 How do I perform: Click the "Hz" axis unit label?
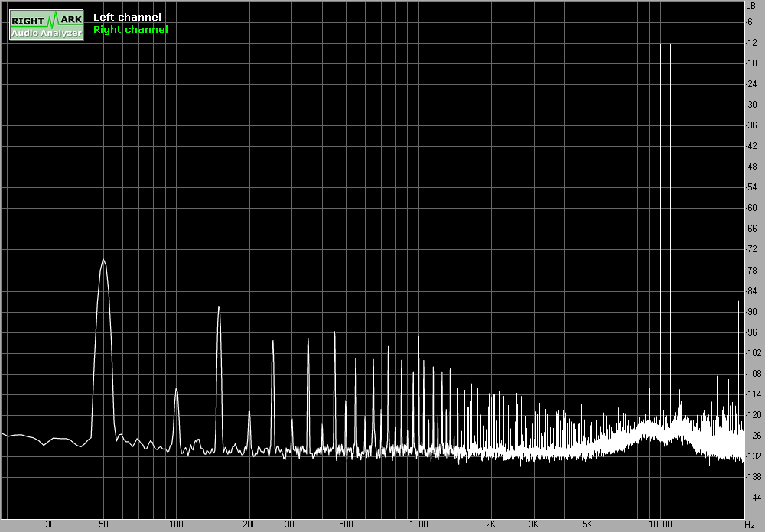[750, 524]
